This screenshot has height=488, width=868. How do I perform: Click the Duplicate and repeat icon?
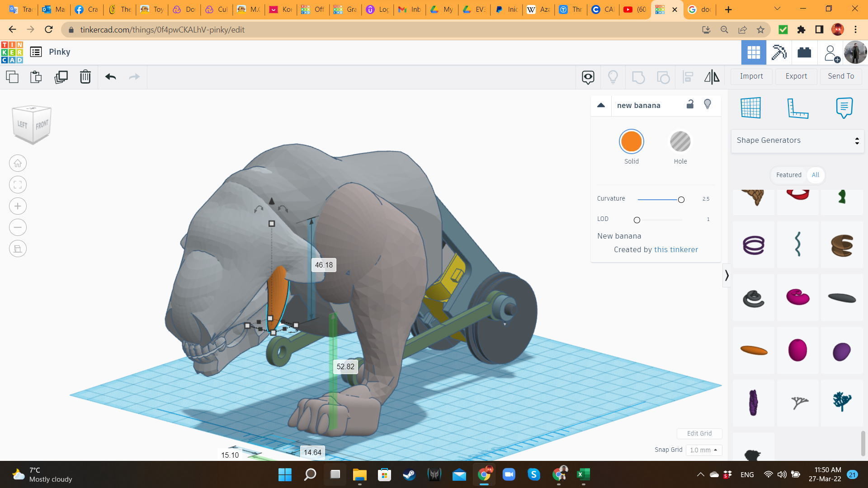pos(61,77)
